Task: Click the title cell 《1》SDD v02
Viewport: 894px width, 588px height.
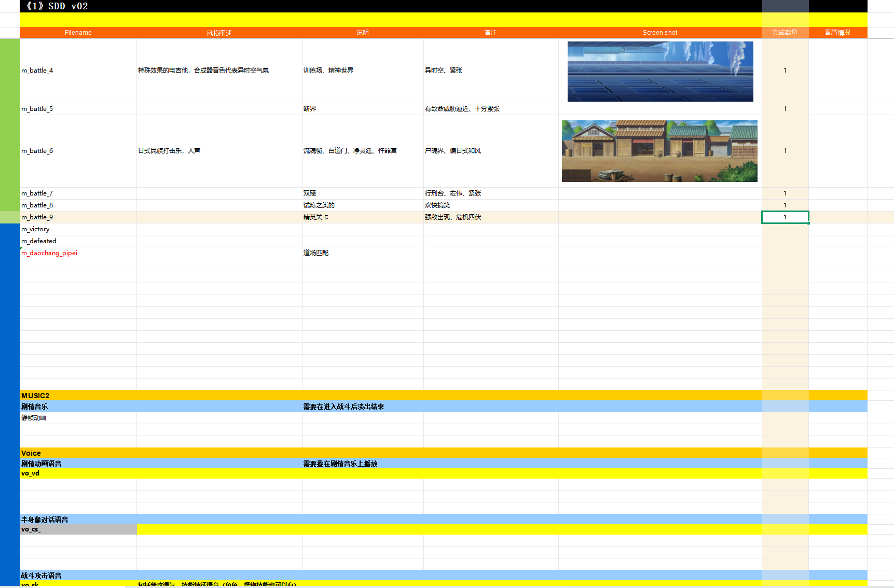Action: point(57,6)
